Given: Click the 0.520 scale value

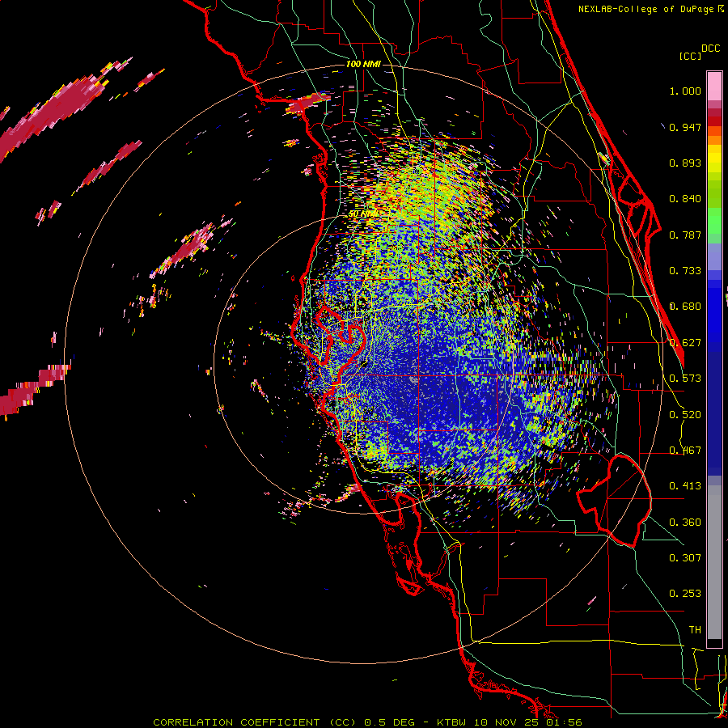Looking at the screenshot, I should 685,415.
